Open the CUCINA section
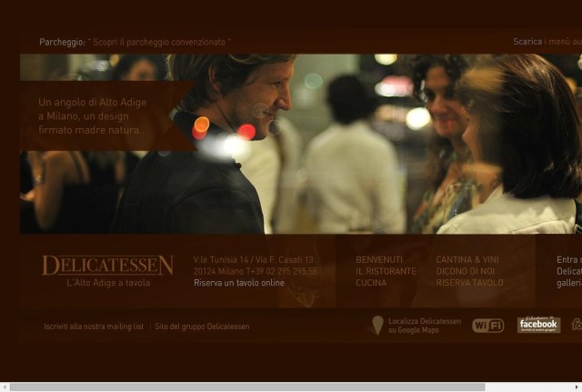The image size is (582, 392). click(x=371, y=283)
